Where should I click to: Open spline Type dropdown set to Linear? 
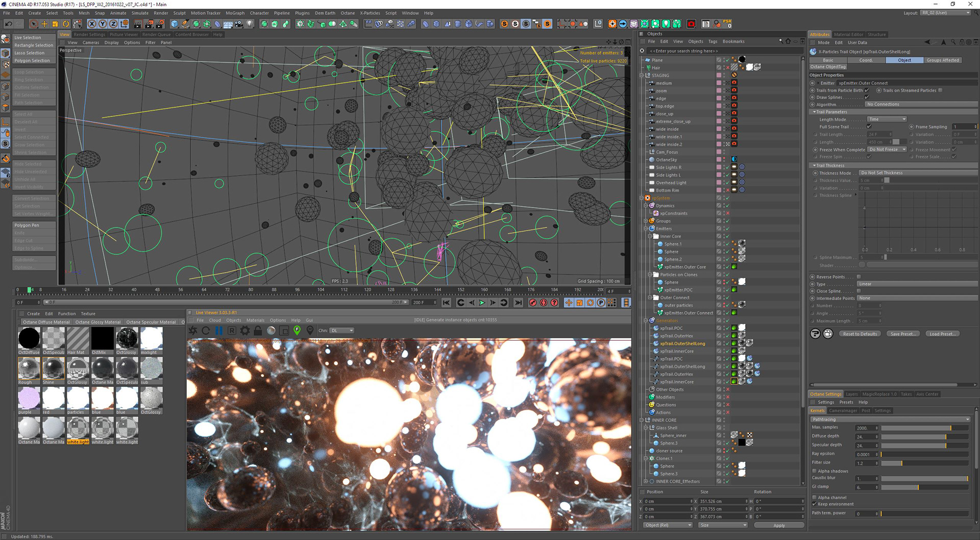pyautogui.click(x=917, y=284)
